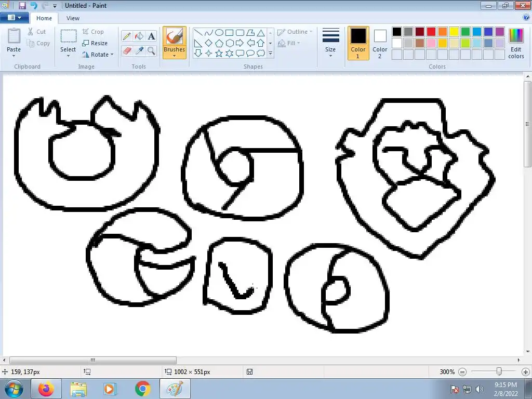The height and width of the screenshot is (399, 532).
Task: Click the volume speaker tray icon
Action: [x=480, y=389]
